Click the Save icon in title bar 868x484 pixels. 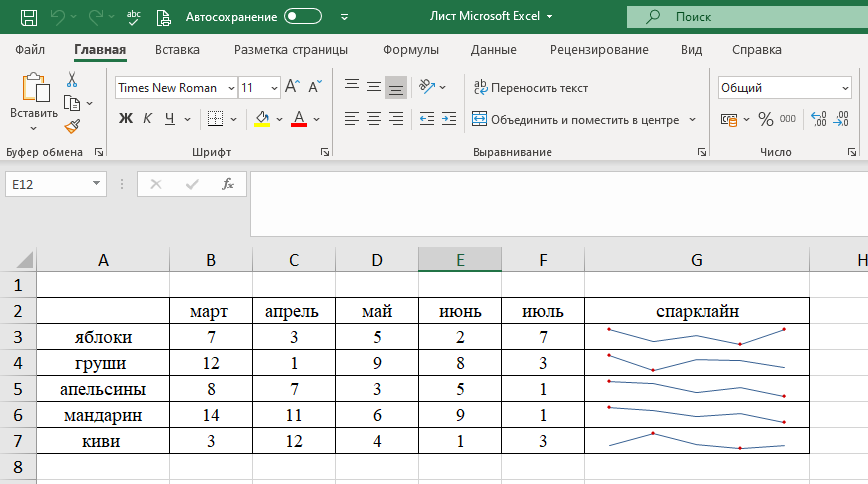[29, 17]
